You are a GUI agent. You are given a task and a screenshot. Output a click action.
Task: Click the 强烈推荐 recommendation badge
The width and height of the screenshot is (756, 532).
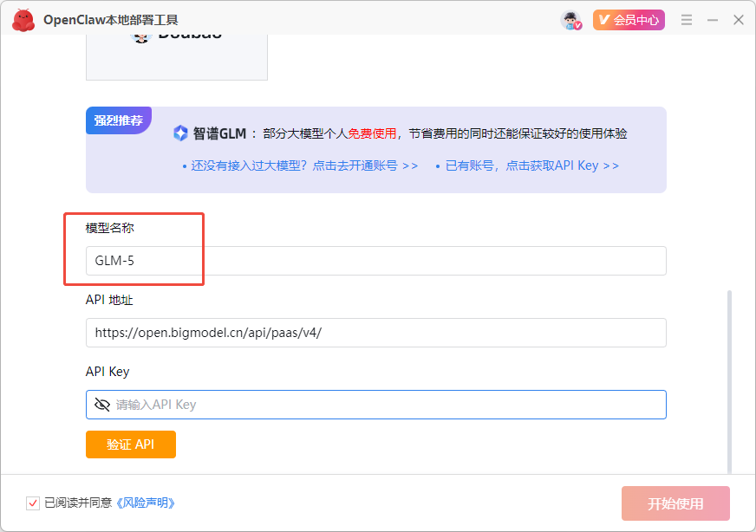118,120
